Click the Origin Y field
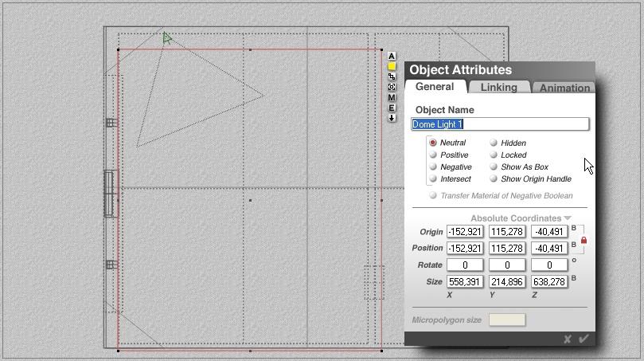Viewport: 644px width, 361px height. pyautogui.click(x=507, y=231)
